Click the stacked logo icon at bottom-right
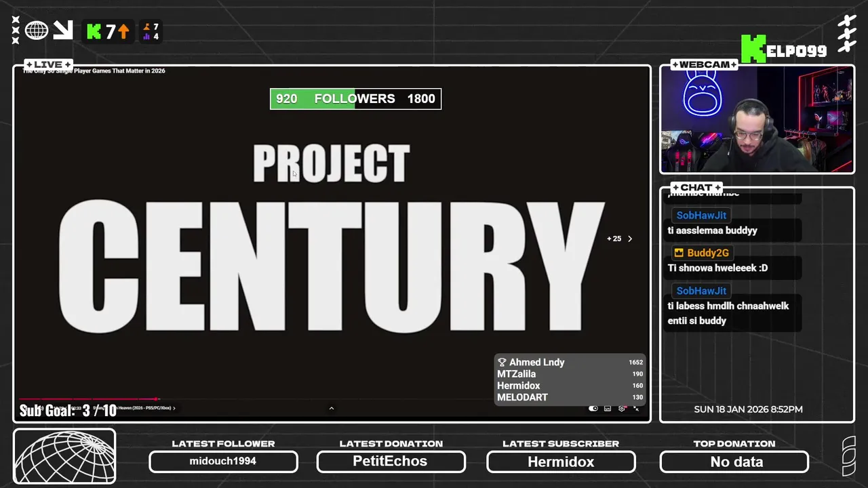Screen dimensions: 868x488 point(848,456)
